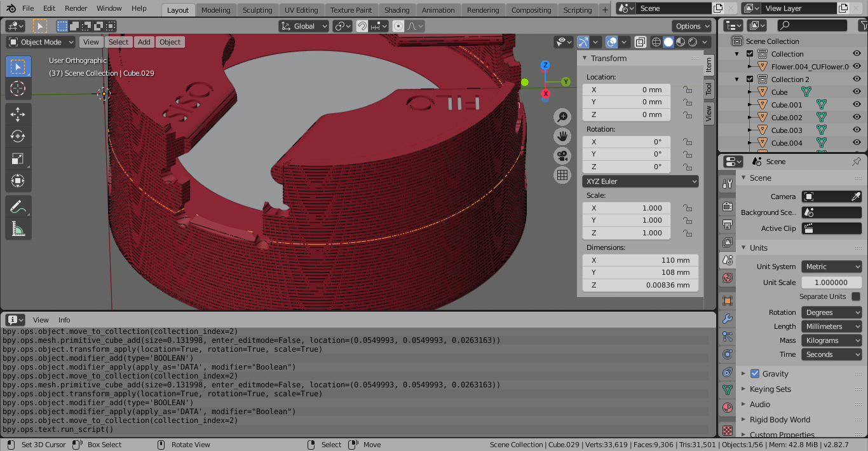This screenshot has height=451, width=868.
Task: Select the Measure tool
Action: (18, 229)
